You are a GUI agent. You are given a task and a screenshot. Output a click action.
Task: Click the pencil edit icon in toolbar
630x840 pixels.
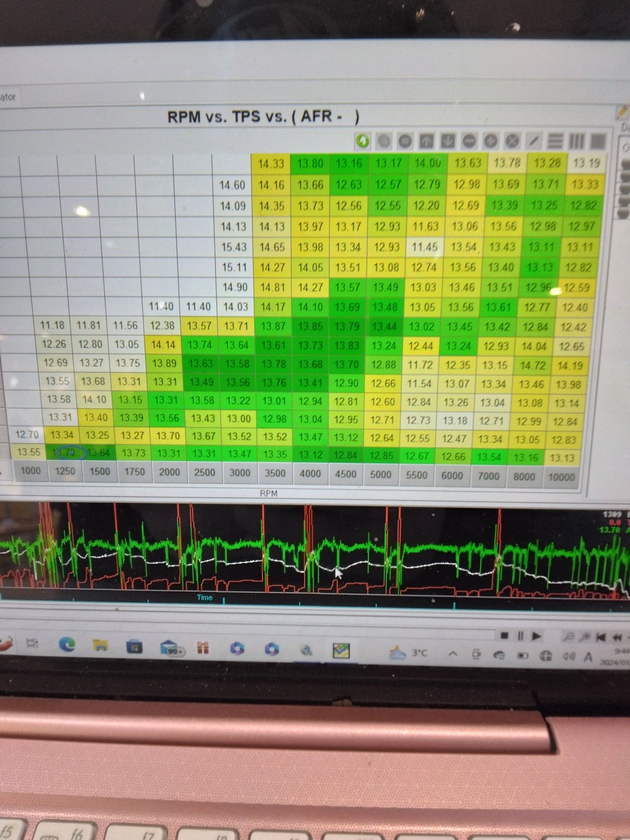tap(534, 141)
